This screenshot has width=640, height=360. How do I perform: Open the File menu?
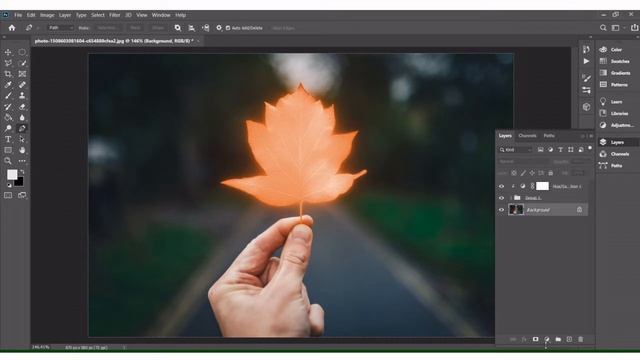[x=18, y=15]
